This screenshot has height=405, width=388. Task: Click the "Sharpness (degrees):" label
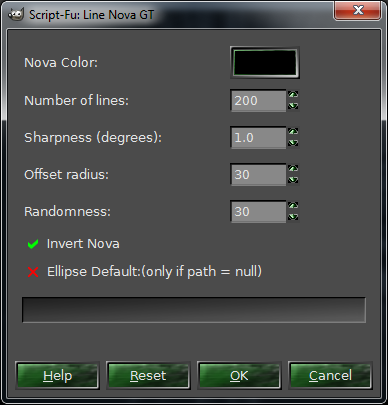(93, 137)
